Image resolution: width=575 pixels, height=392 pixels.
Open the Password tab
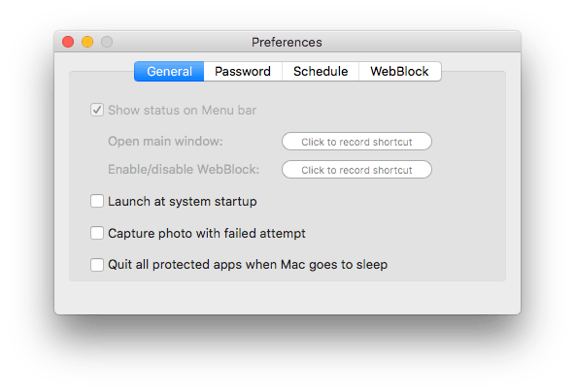point(243,71)
